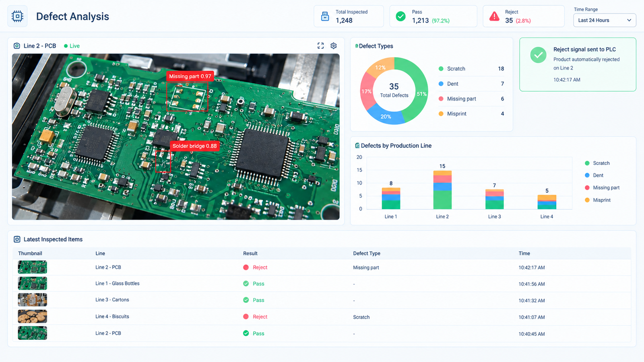Click the green Scratch dot in Defect Types legend

point(441,69)
